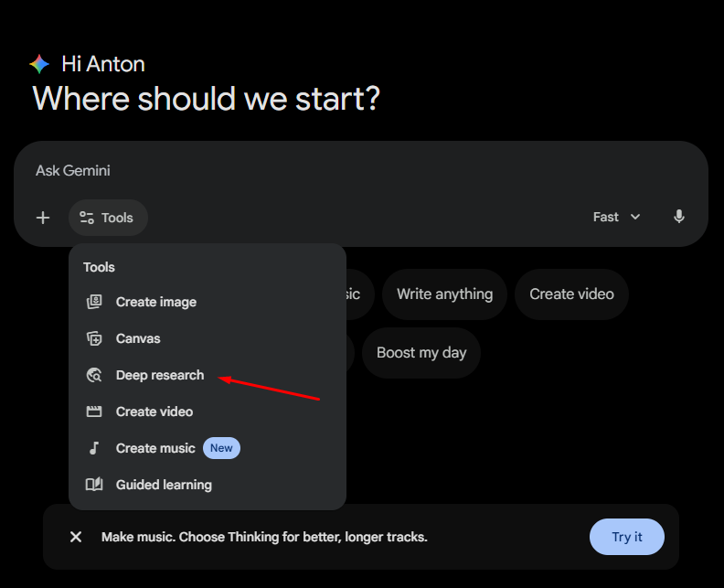Select Canvas from the Tools menu
The width and height of the screenshot is (724, 588).
coord(138,338)
